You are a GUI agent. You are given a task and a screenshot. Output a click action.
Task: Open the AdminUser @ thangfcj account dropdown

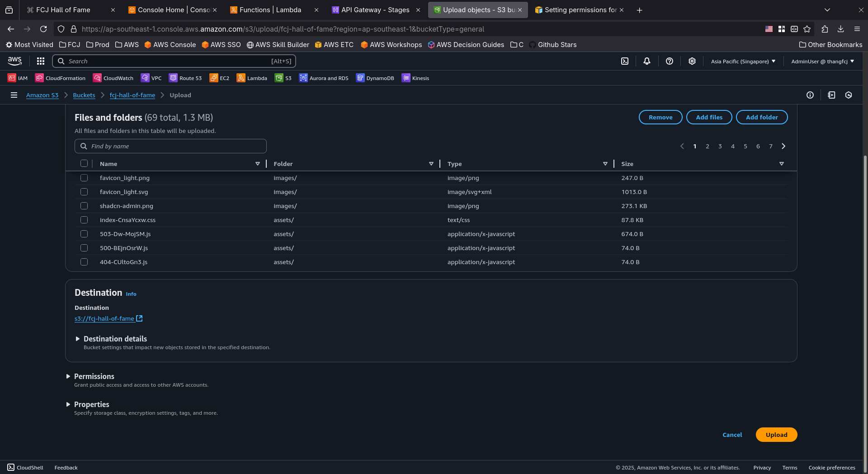823,61
